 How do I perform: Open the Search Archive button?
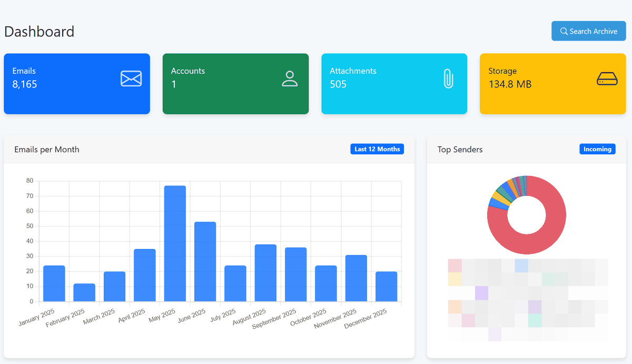[x=588, y=31]
